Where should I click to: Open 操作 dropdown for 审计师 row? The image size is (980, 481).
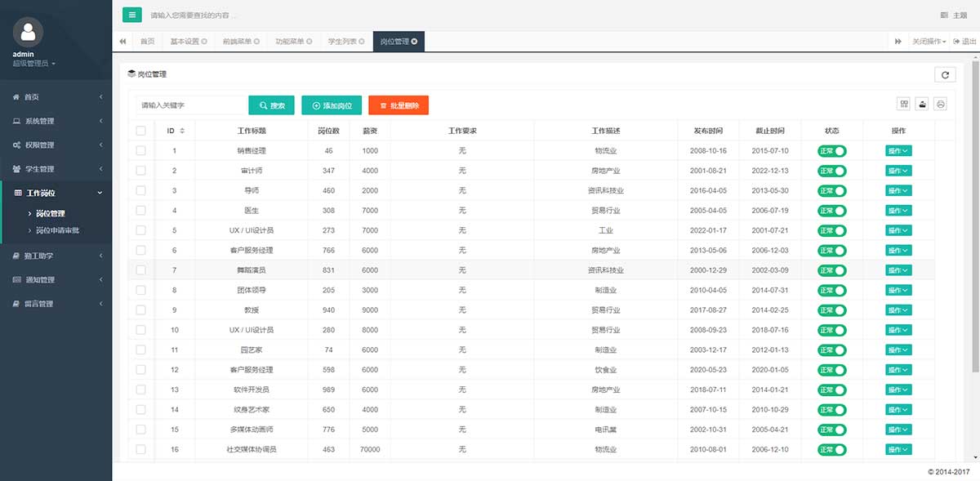click(x=898, y=171)
